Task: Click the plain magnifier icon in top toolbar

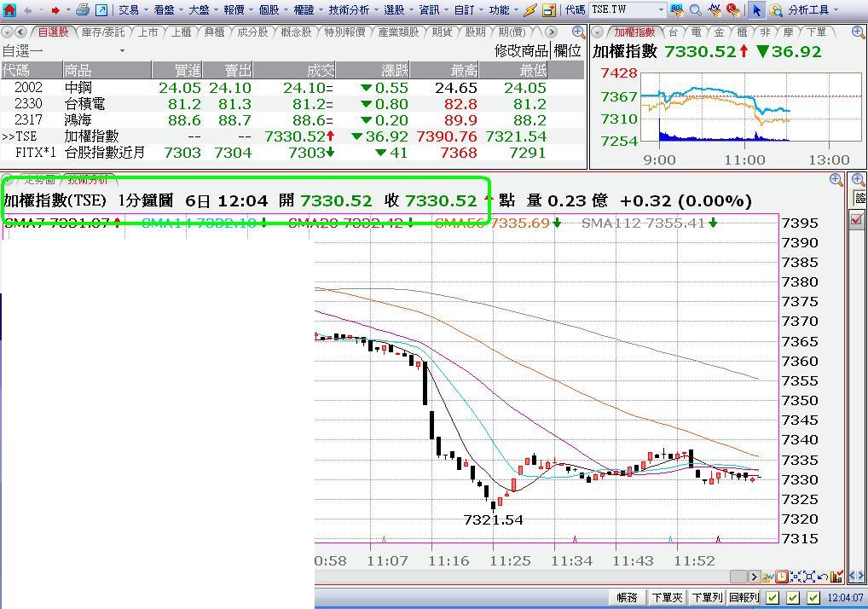Action: 695,10
